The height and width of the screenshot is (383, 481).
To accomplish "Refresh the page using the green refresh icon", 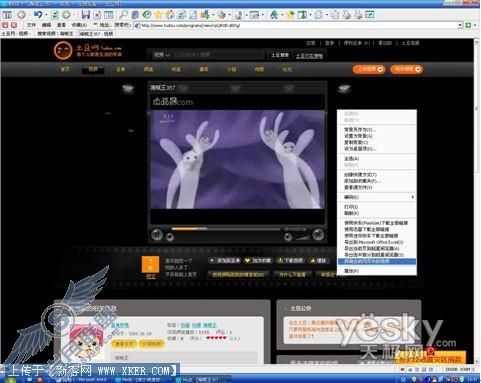I will pos(55,15).
